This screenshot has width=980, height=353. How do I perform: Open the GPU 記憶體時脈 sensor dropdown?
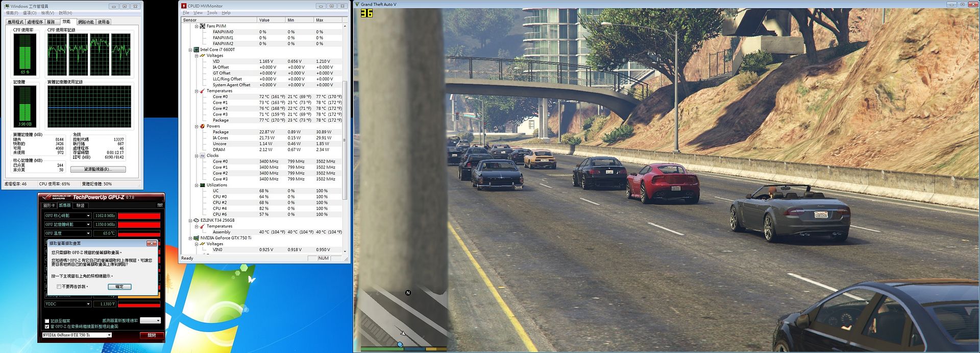pos(88,224)
